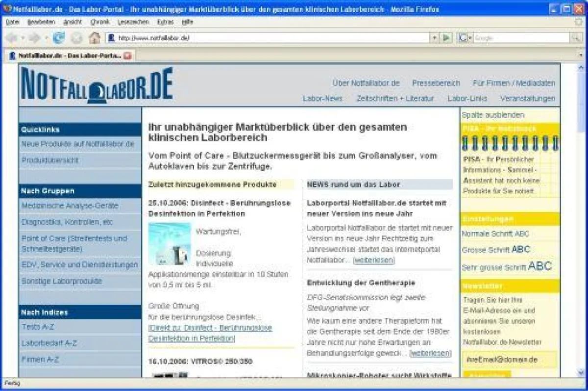
Task: Click the green Go arrow beside the address bar
Action: 445,37
